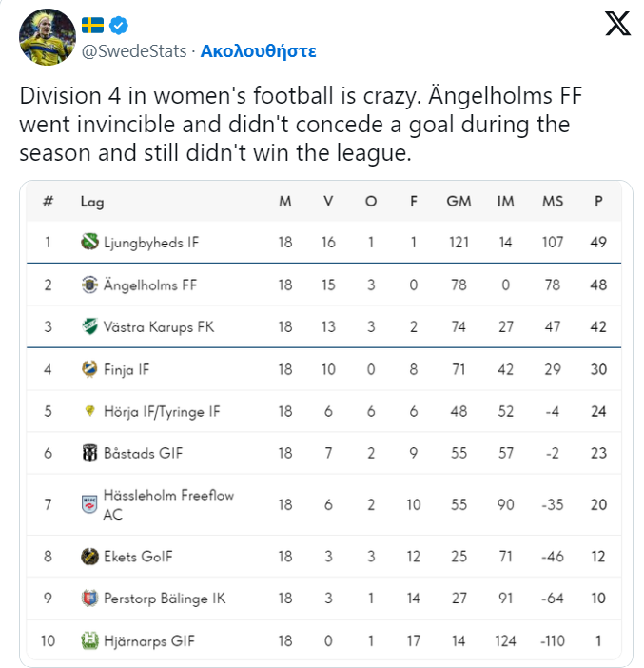Screen dimensions: 644x668
Task: Open the SwedeStats profile avatar
Action: tap(48, 37)
